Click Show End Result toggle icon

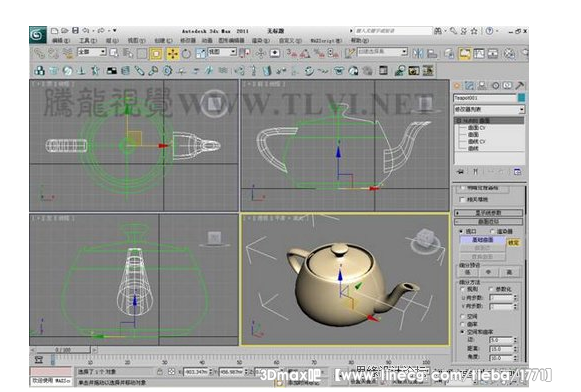coord(475,172)
